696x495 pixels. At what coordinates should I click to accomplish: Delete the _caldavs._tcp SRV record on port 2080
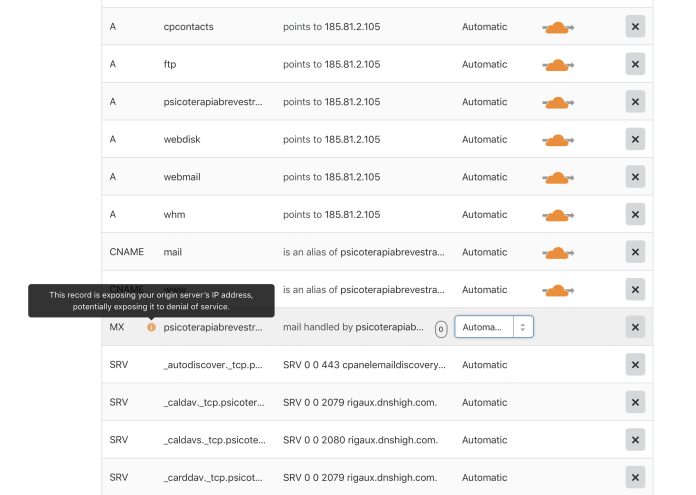(x=635, y=440)
